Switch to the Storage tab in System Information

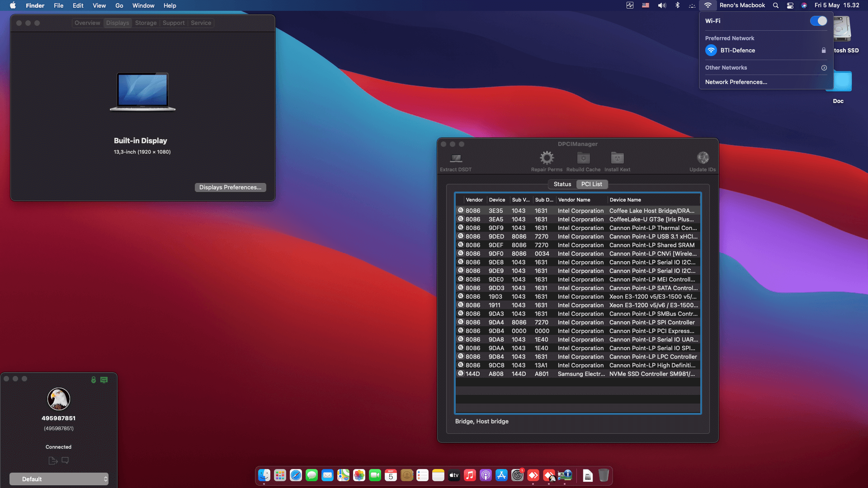pos(146,23)
